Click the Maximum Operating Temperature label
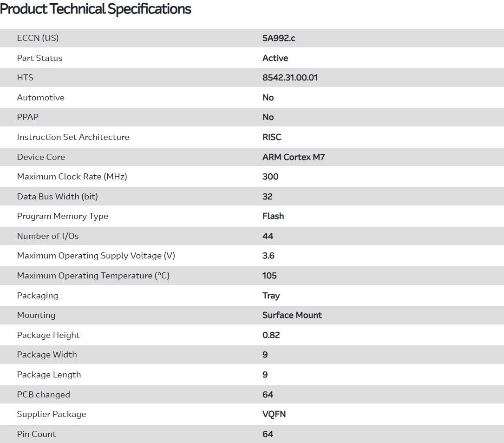 tap(93, 276)
